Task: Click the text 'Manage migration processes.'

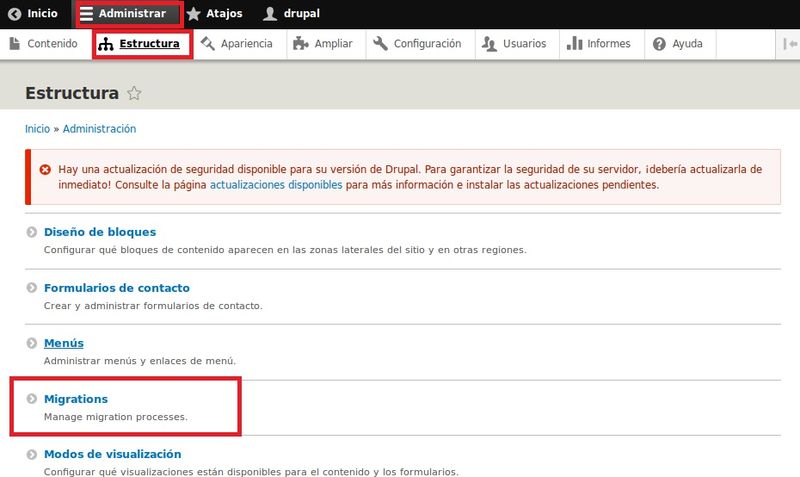Action: pyautogui.click(x=116, y=417)
